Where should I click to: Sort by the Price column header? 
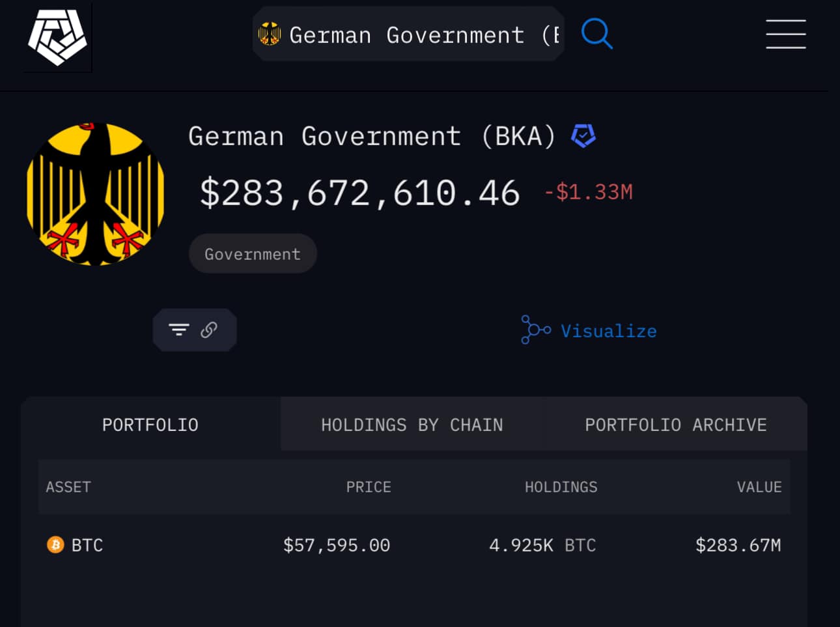click(368, 487)
